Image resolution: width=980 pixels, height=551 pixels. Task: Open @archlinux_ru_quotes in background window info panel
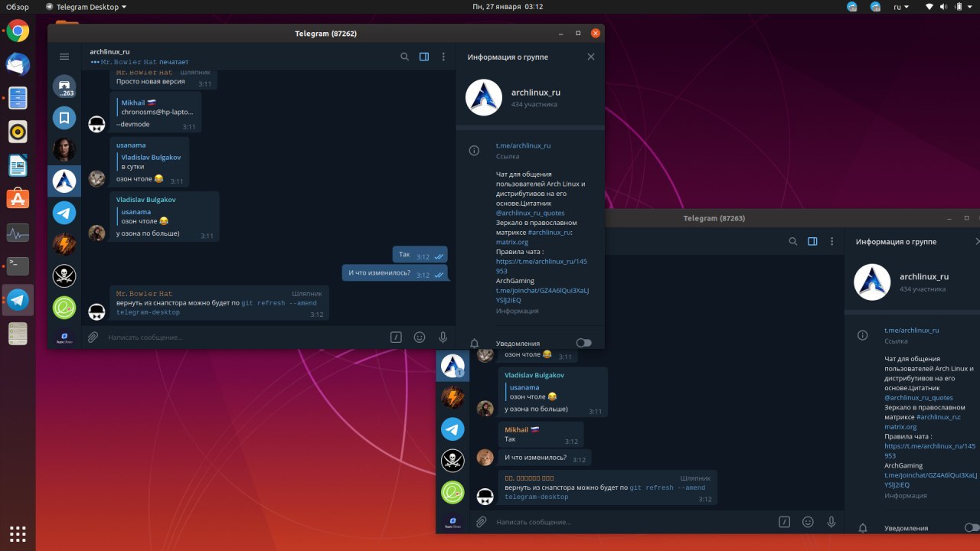click(919, 397)
